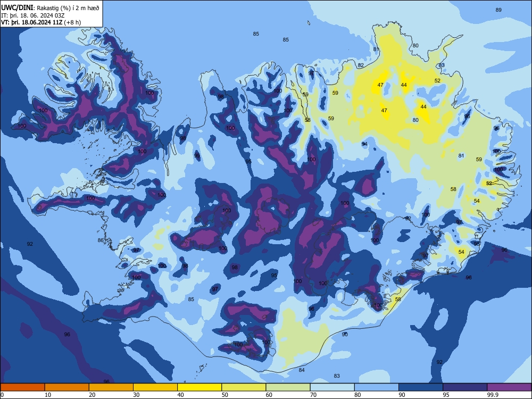Choose the 70–80 light blue legend swatch
Image resolution: width=532 pixels, height=399 pixels.
(332, 387)
